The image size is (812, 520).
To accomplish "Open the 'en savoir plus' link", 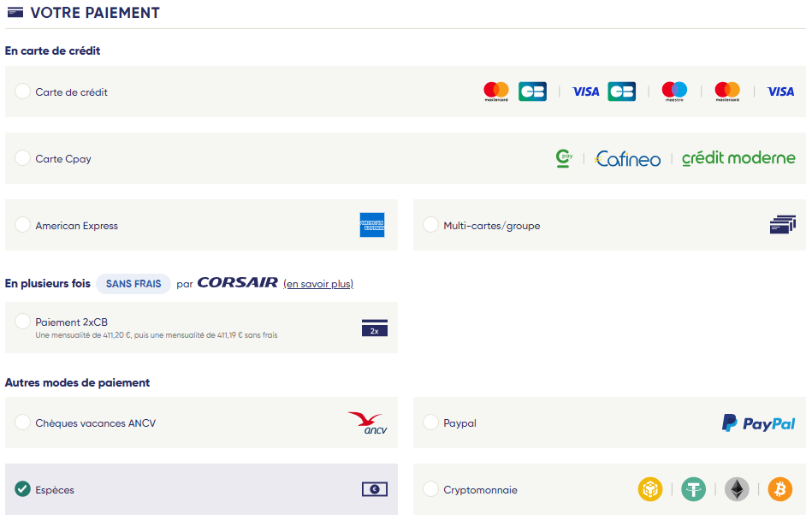I will tap(318, 284).
